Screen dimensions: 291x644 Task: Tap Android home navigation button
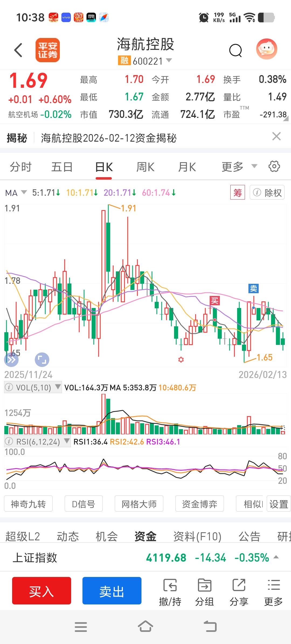coord(145,626)
